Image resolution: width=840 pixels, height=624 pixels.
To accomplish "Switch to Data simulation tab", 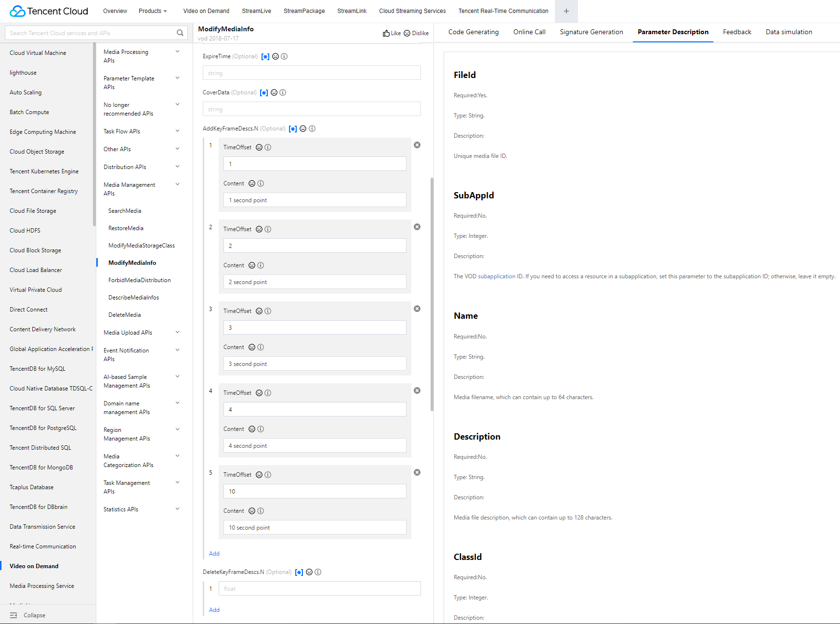I will (789, 32).
